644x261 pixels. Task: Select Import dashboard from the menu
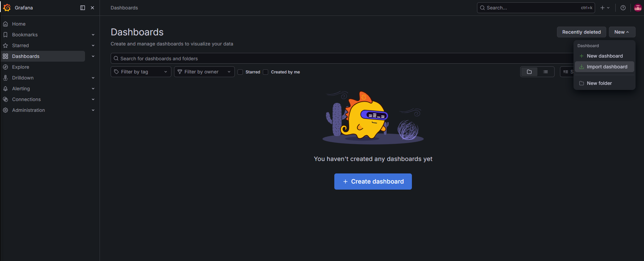[605, 67]
